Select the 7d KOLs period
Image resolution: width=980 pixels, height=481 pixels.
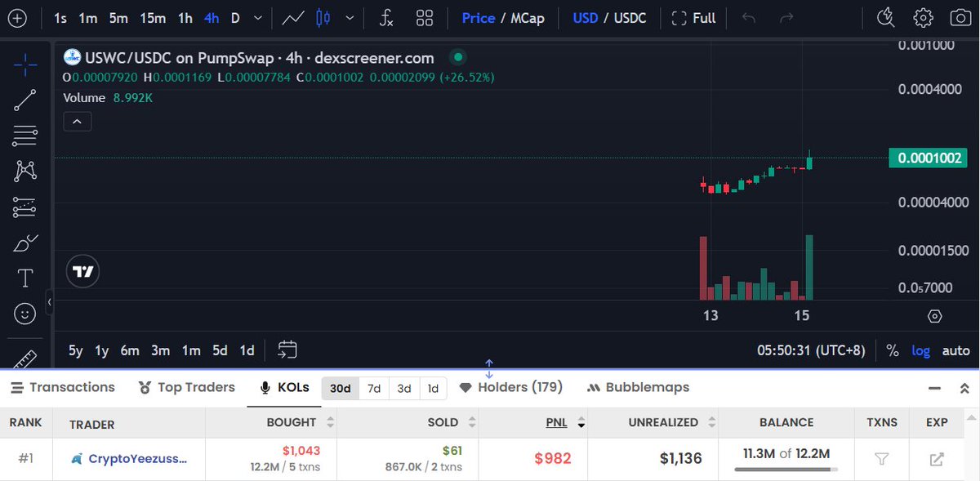(374, 388)
